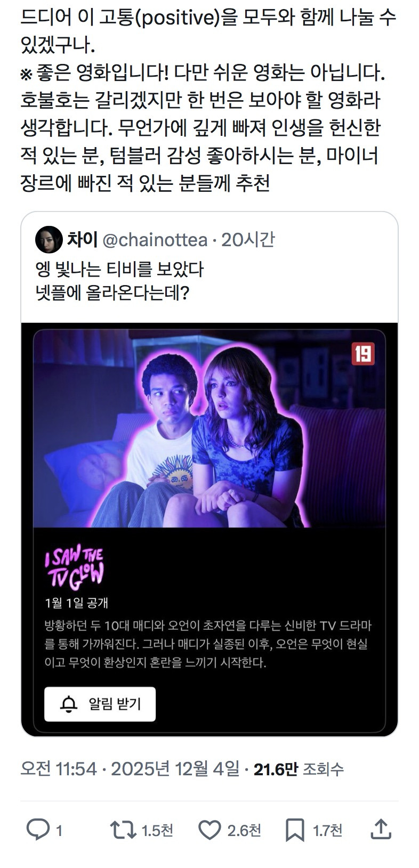Open the share upload icon
The height and width of the screenshot is (868, 419).
381,829
